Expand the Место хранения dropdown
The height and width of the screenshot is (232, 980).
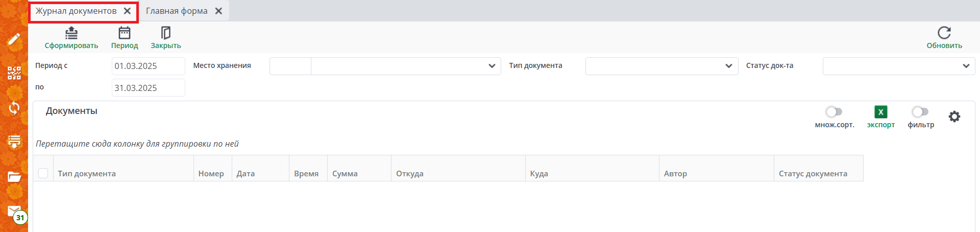tap(492, 66)
